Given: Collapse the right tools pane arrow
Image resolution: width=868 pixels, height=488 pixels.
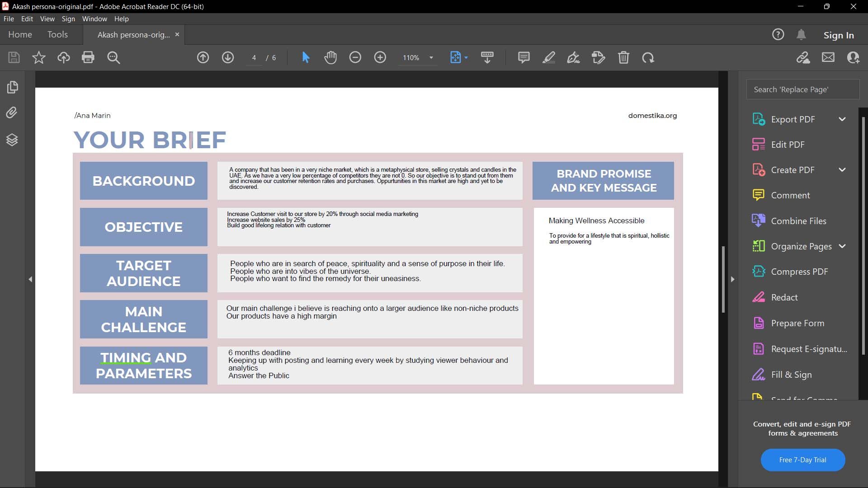Looking at the screenshot, I should [x=733, y=279].
